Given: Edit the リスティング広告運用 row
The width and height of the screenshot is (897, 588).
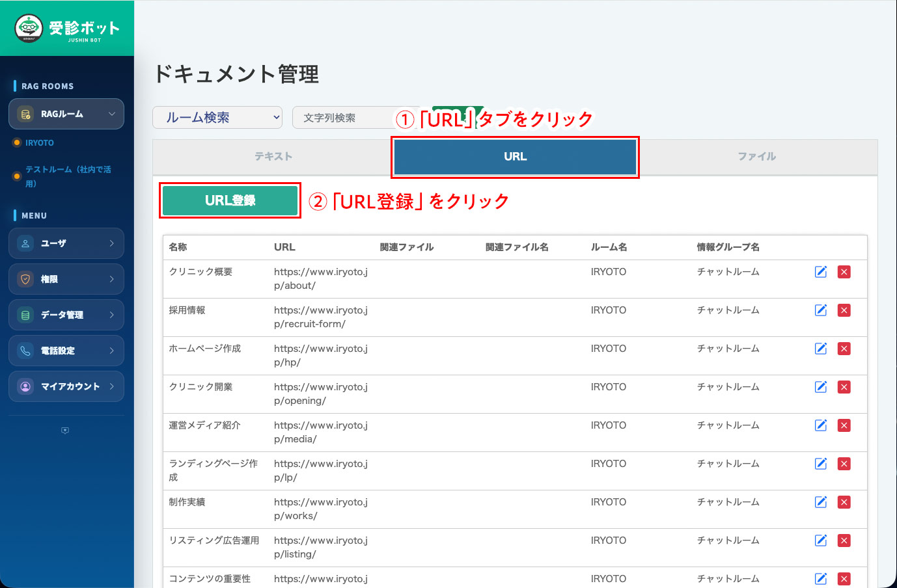Looking at the screenshot, I should [821, 541].
